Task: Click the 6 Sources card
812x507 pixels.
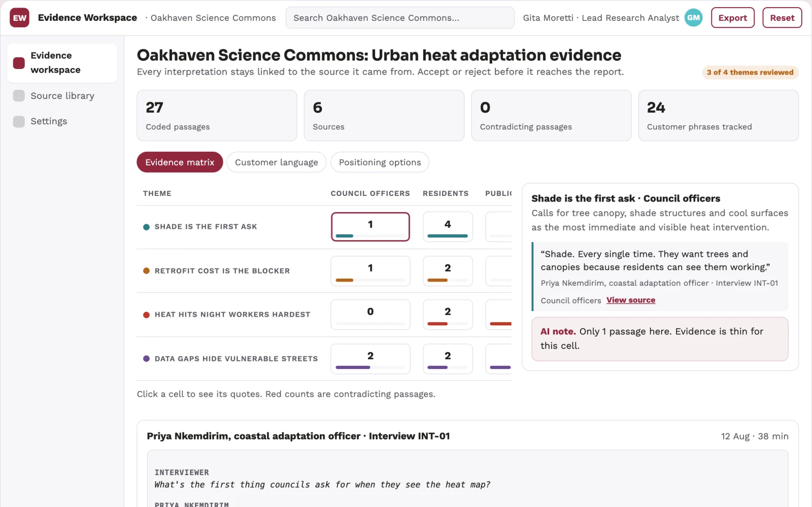Action: point(384,116)
